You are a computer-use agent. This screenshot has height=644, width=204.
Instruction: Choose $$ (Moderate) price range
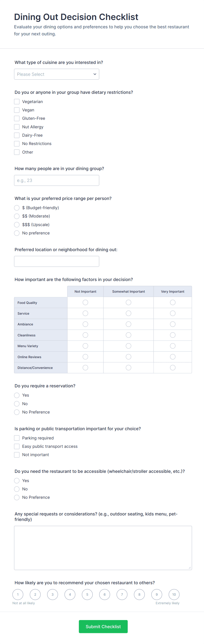(17, 216)
